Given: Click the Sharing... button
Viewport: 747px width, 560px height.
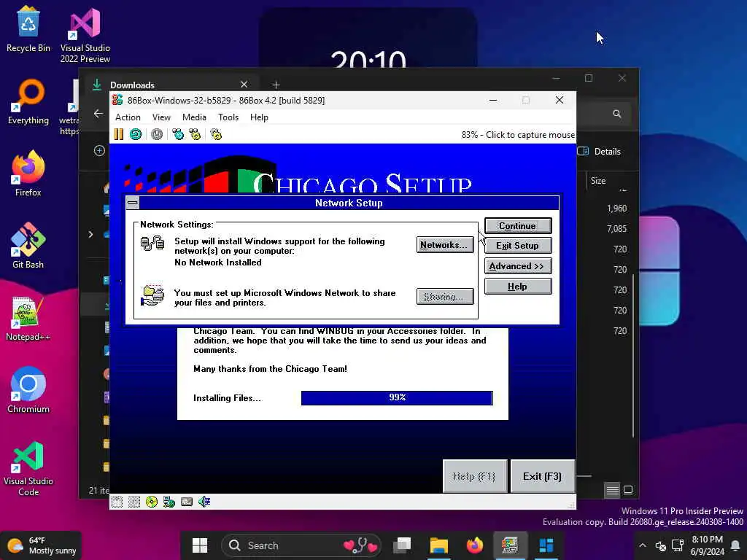Looking at the screenshot, I should (445, 297).
